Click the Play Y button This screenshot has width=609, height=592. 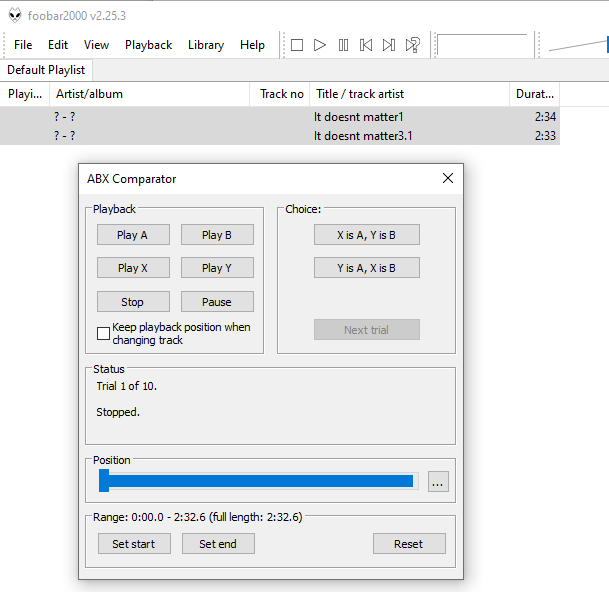point(217,268)
